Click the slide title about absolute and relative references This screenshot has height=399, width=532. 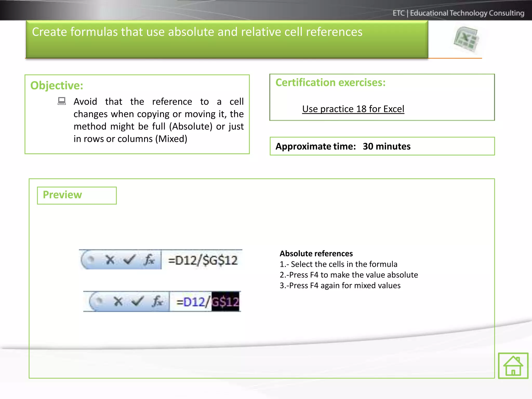tap(197, 32)
